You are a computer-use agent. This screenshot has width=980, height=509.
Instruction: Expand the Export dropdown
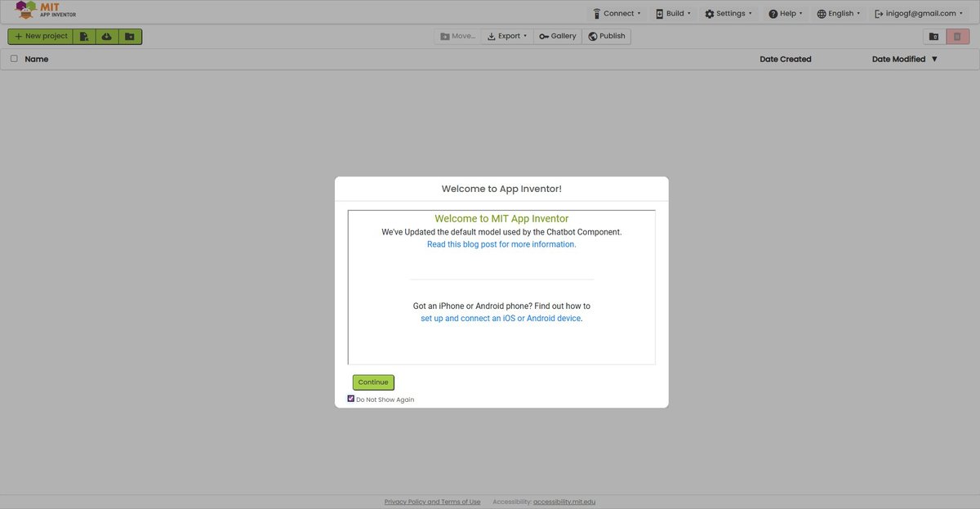coord(507,36)
